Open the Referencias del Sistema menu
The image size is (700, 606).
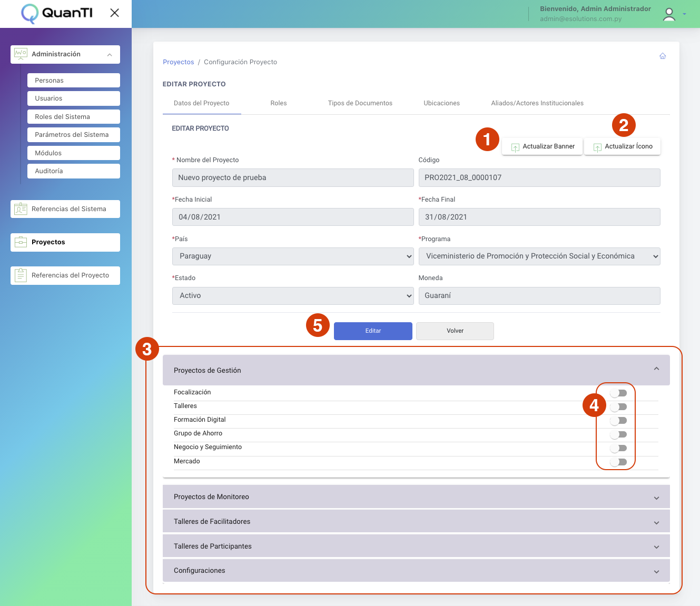65,209
